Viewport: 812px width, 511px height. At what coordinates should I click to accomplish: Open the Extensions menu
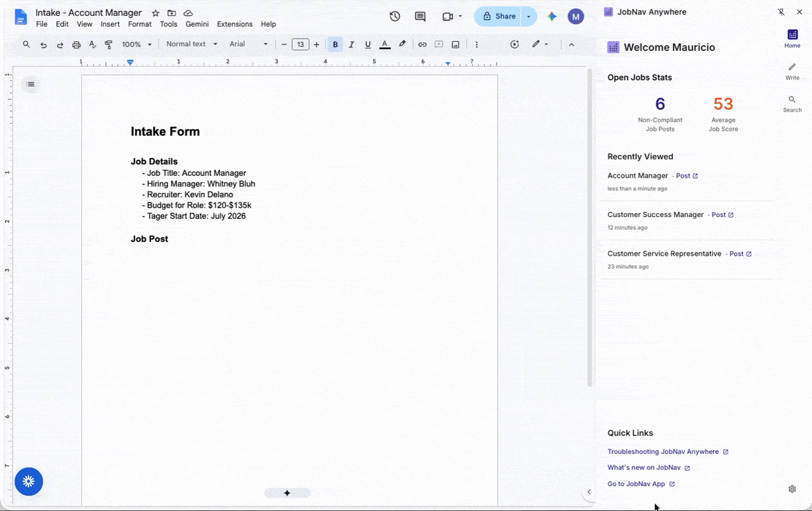pos(235,24)
